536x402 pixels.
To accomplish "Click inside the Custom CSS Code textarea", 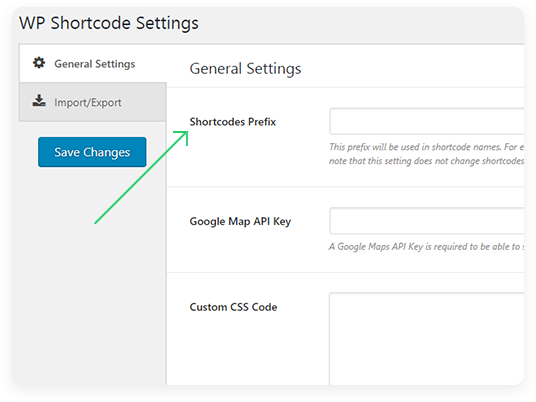I will coord(427,339).
